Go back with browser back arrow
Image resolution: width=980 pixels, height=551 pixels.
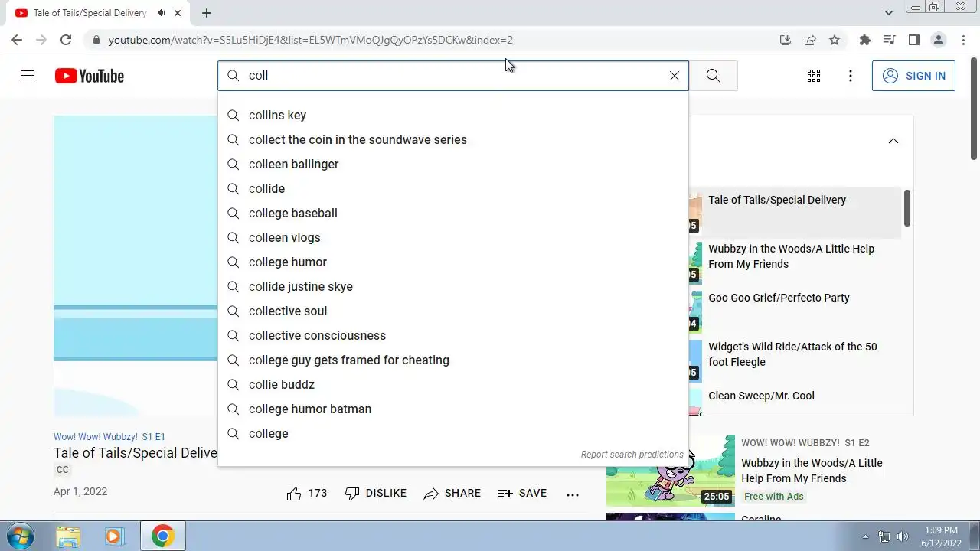click(x=17, y=40)
